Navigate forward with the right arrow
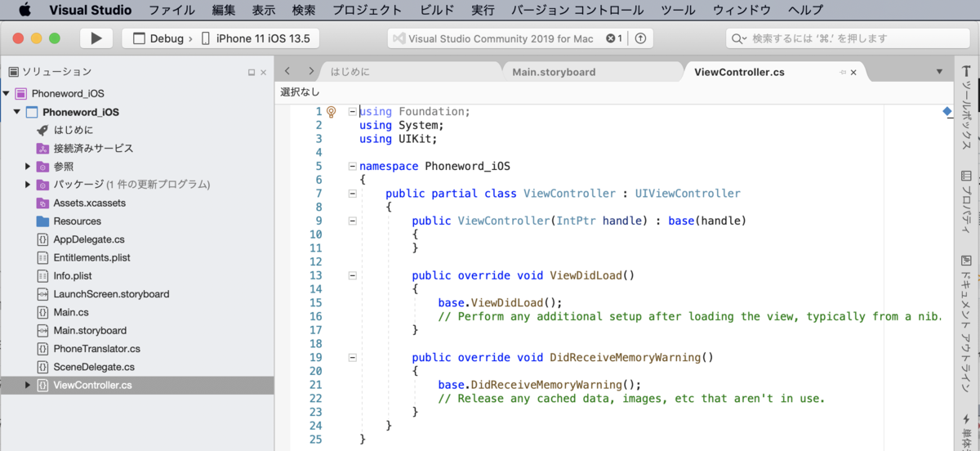 click(311, 71)
